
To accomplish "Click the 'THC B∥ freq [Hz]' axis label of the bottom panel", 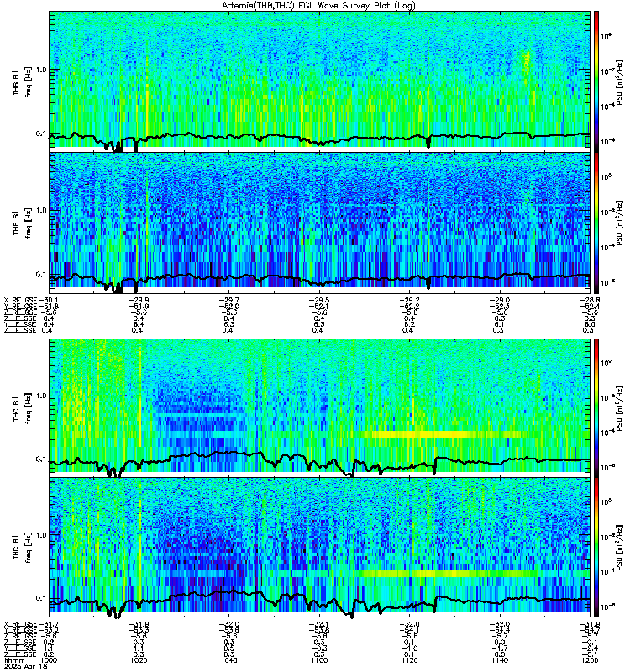I will pyautogui.click(x=23, y=548).
